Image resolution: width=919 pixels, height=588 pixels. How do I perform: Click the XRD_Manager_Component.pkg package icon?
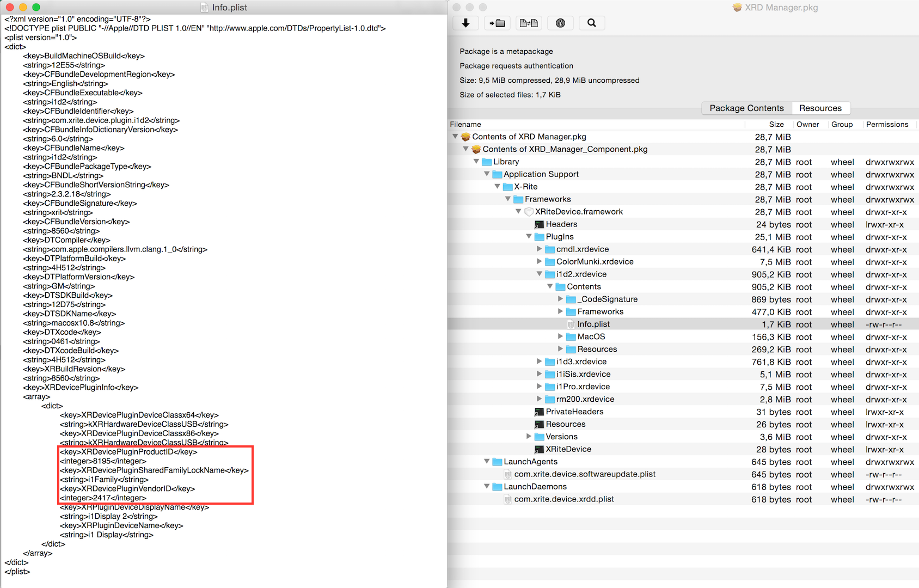(476, 149)
